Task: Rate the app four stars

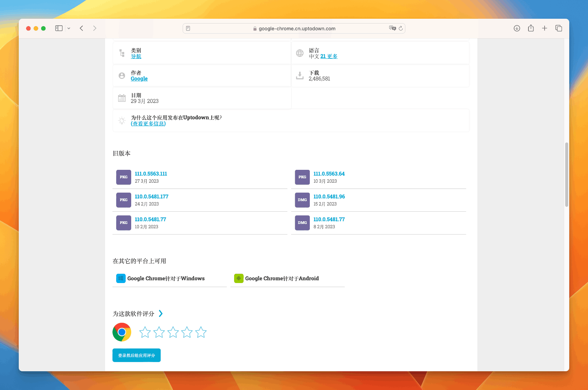Action: (187, 332)
